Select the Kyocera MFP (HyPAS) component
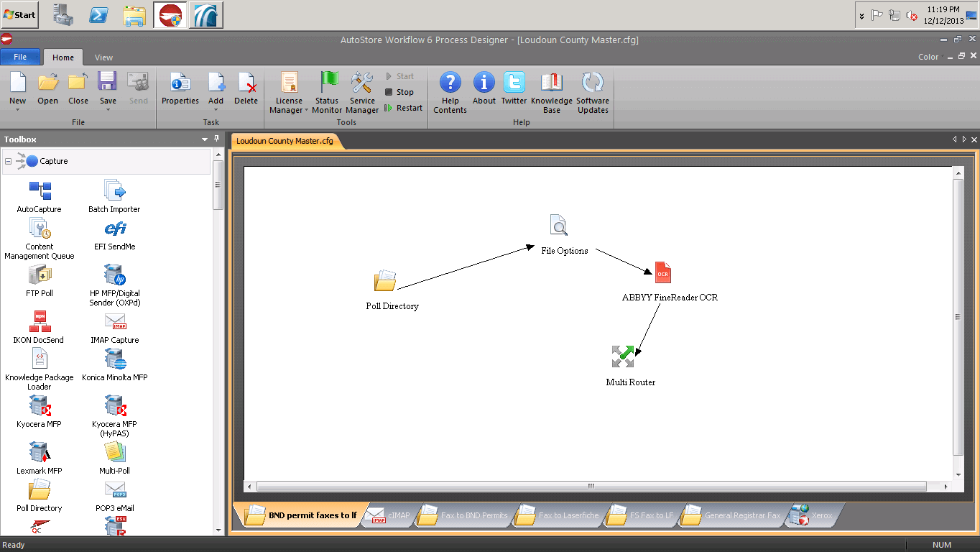Image resolution: width=980 pixels, height=552 pixels. click(x=115, y=416)
